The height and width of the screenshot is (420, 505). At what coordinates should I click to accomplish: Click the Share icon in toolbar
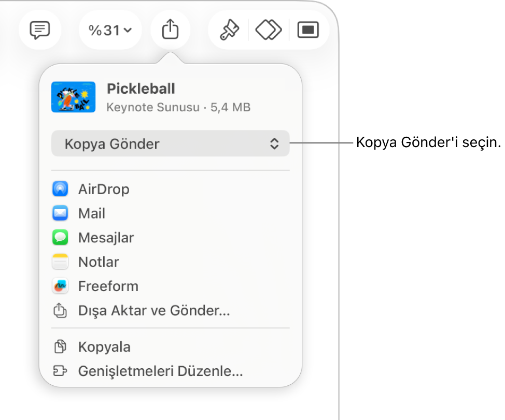pyautogui.click(x=171, y=30)
